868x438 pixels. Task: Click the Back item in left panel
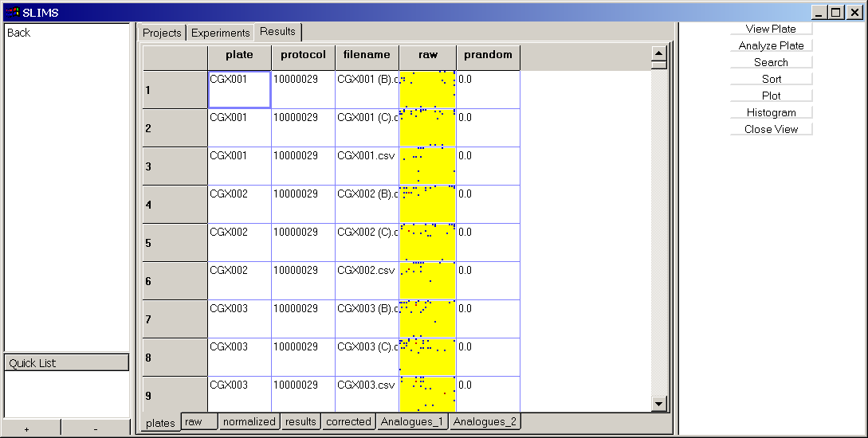pyautogui.click(x=19, y=33)
